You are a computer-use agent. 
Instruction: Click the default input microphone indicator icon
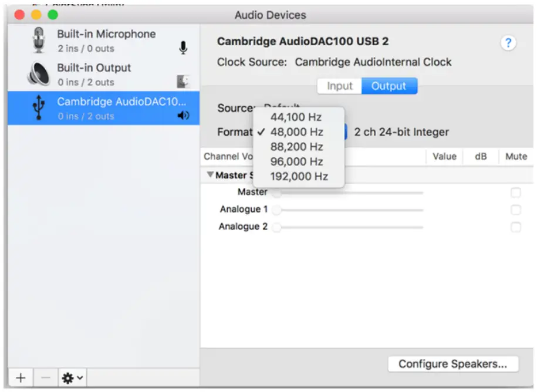(183, 49)
